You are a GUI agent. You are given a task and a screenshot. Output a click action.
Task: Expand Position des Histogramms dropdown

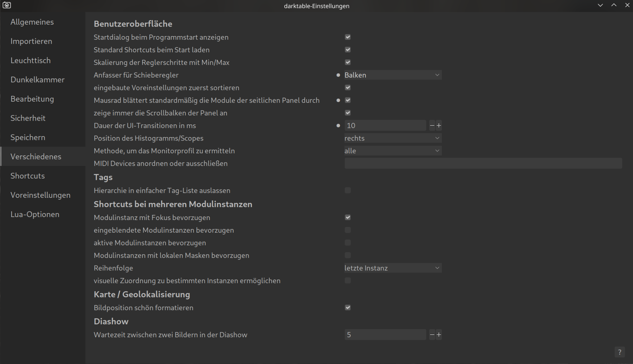tap(392, 138)
